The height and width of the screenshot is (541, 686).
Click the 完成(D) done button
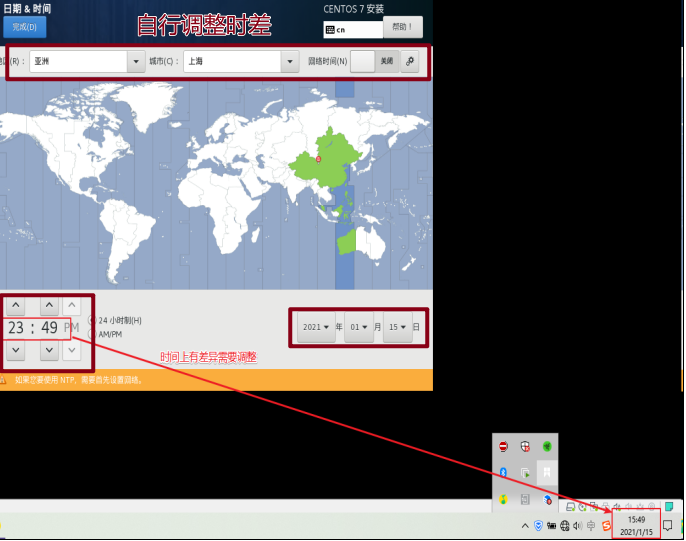(x=24, y=27)
